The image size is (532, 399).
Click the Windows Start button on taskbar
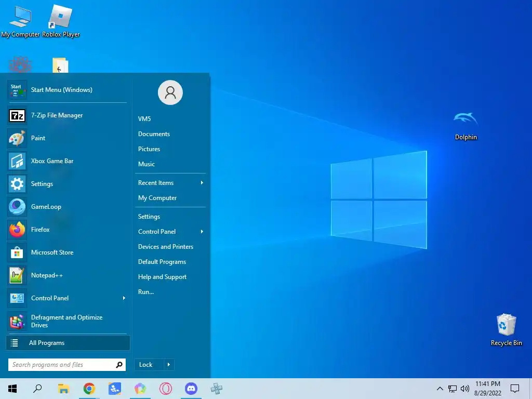(x=12, y=389)
